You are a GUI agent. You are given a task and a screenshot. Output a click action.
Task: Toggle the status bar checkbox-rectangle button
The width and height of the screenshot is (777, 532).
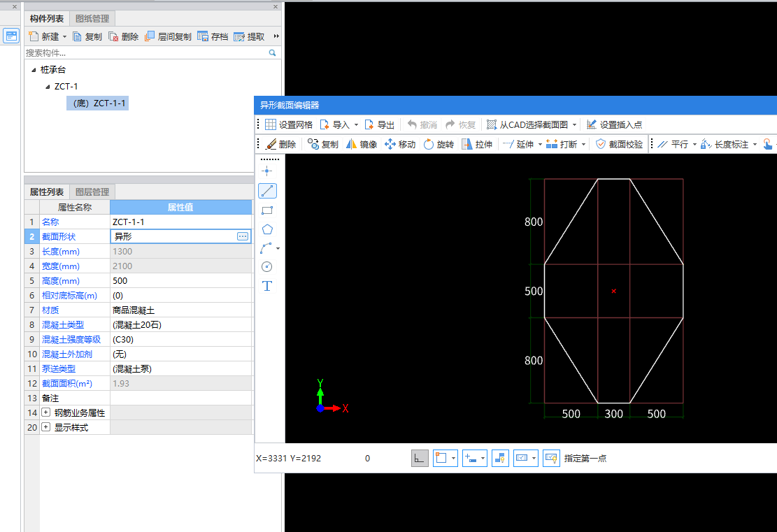(522, 458)
